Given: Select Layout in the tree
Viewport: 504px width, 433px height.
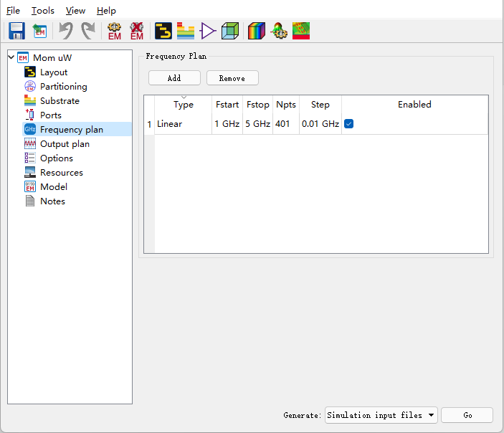Looking at the screenshot, I should 54,72.
